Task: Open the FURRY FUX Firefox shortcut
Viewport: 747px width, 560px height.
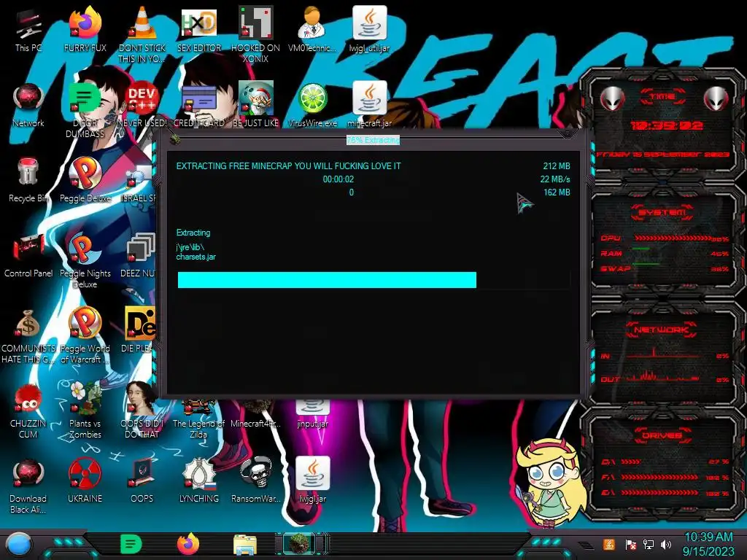Action: tap(85, 30)
